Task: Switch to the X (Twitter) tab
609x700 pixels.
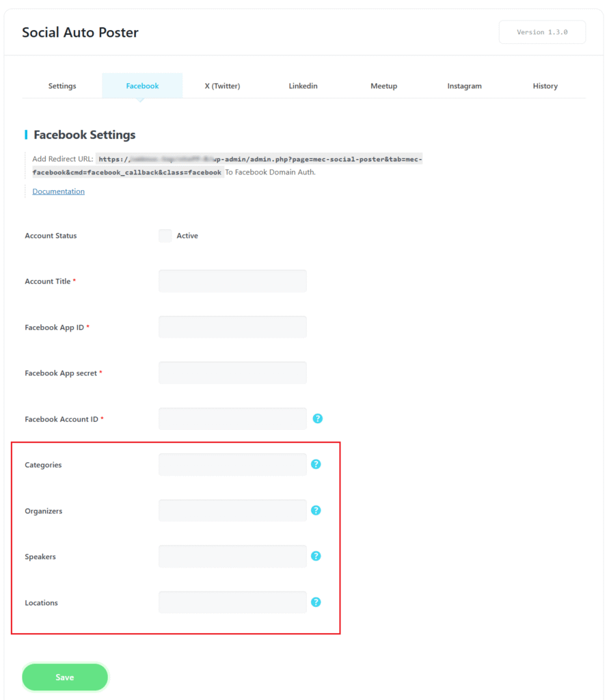Action: [222, 86]
